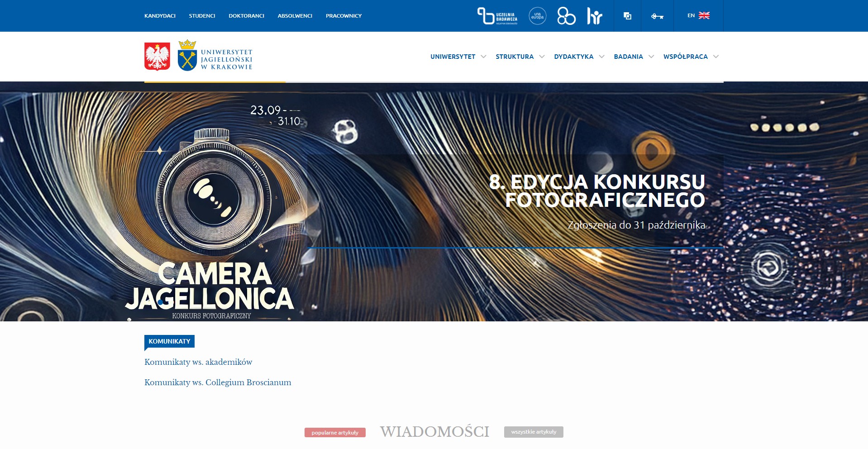868x449 pixels.
Task: Open the Una Europa circle logo
Action: 538,16
